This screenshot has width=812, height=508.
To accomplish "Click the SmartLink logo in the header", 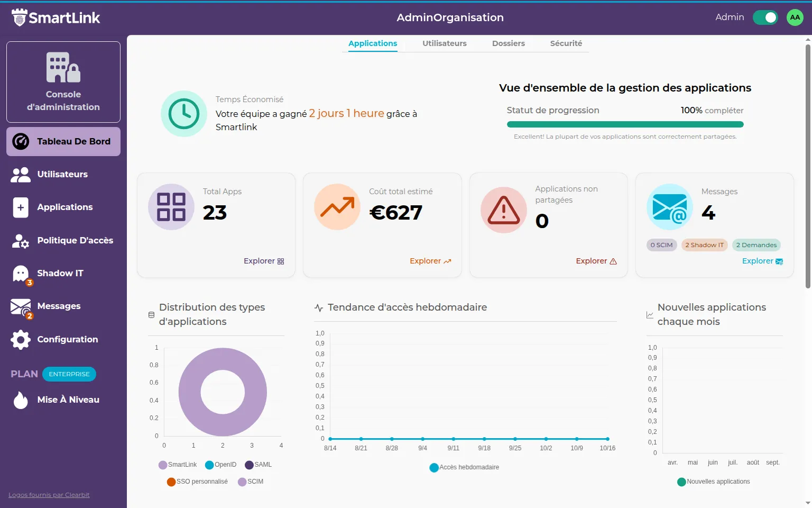I will point(56,17).
